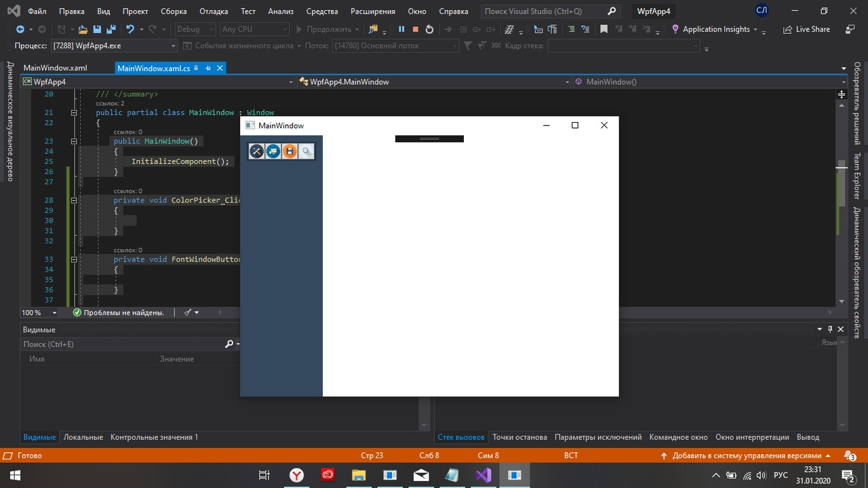Click the dark debug toolbar handle in MainWindow

[429, 139]
